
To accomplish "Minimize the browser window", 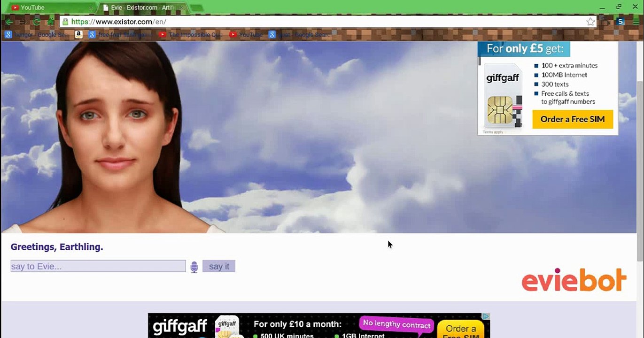I will coord(602,7).
